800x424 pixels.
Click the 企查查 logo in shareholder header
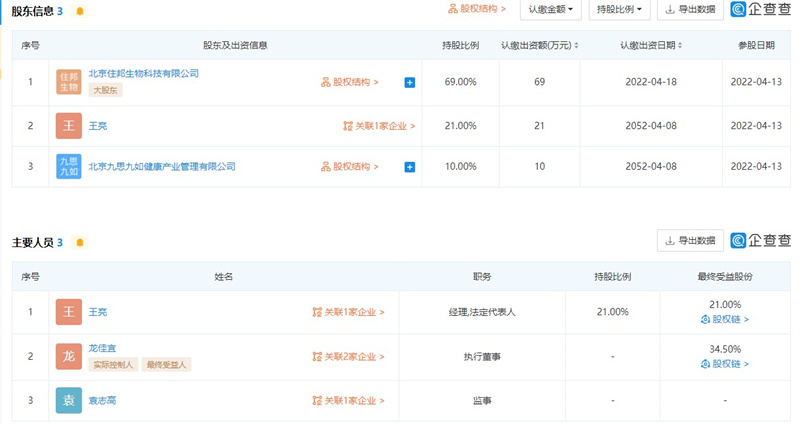(761, 10)
